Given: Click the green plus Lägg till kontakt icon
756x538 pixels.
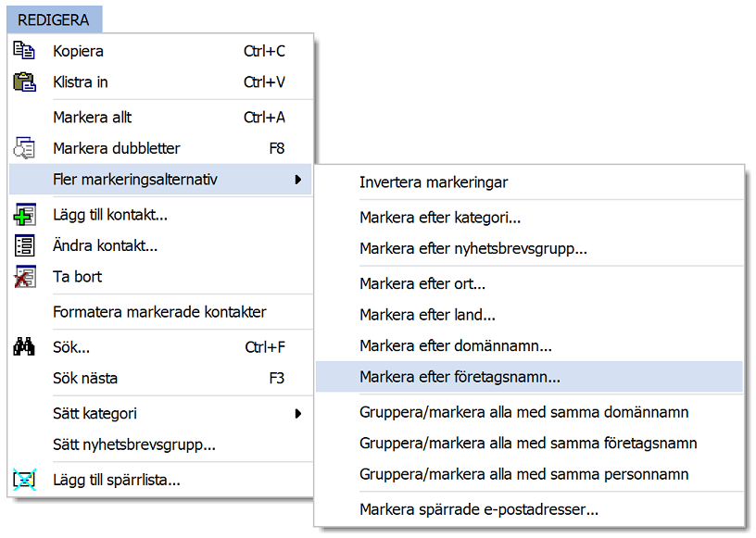Looking at the screenshot, I should 24,215.
